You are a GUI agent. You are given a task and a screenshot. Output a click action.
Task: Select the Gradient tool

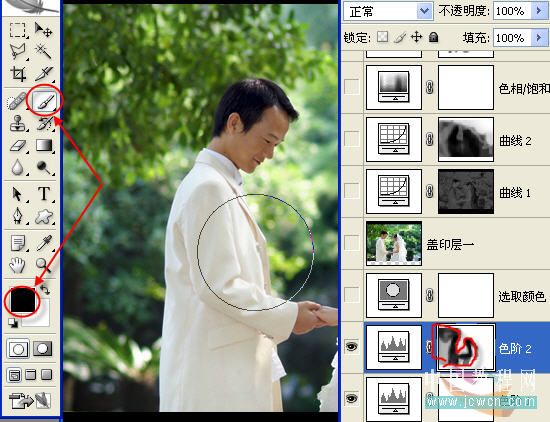click(44, 145)
